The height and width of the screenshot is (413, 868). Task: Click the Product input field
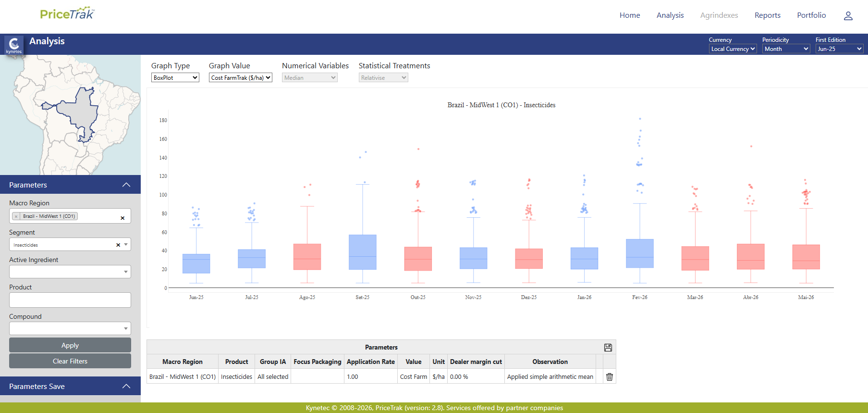pos(70,300)
